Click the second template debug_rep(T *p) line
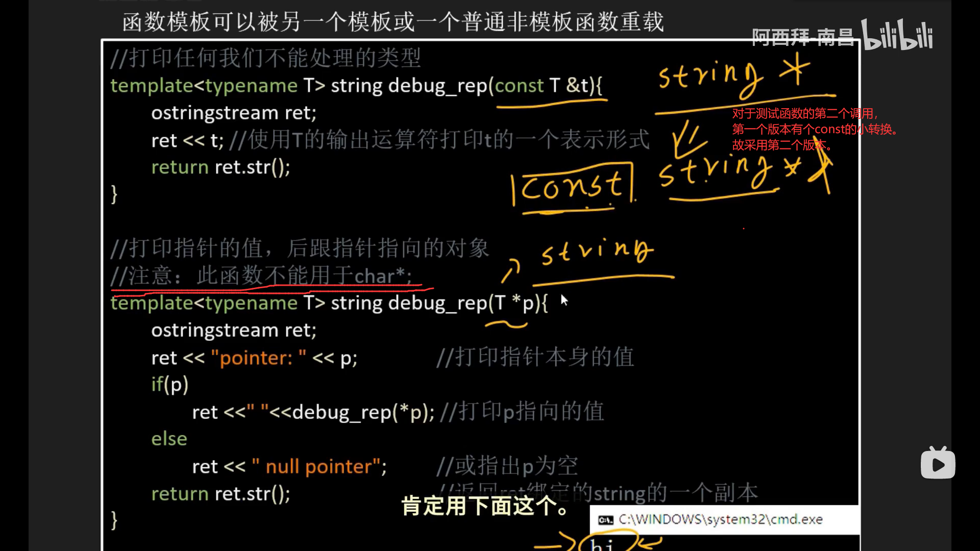 coord(329,303)
